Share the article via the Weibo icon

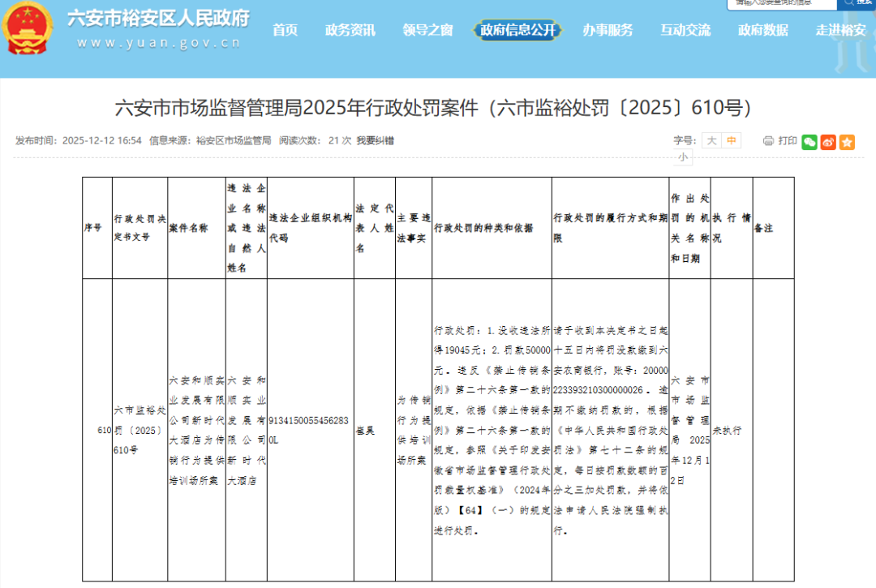click(x=827, y=141)
